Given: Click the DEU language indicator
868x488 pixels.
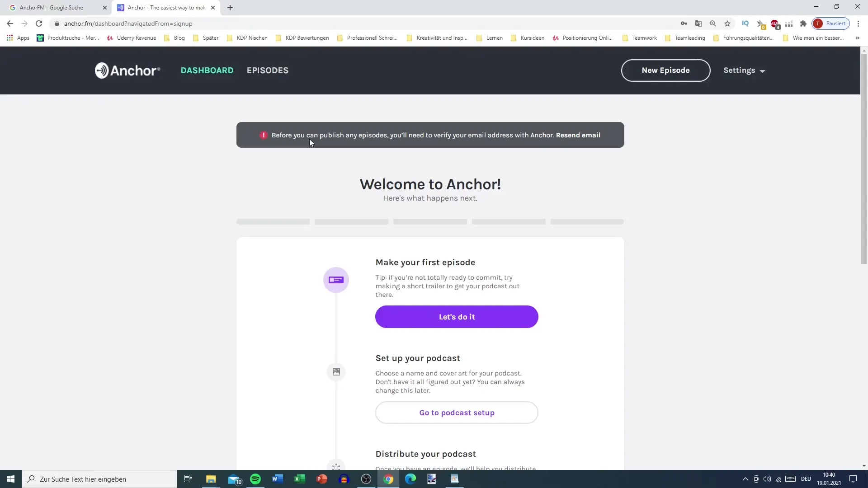Looking at the screenshot, I should (806, 479).
